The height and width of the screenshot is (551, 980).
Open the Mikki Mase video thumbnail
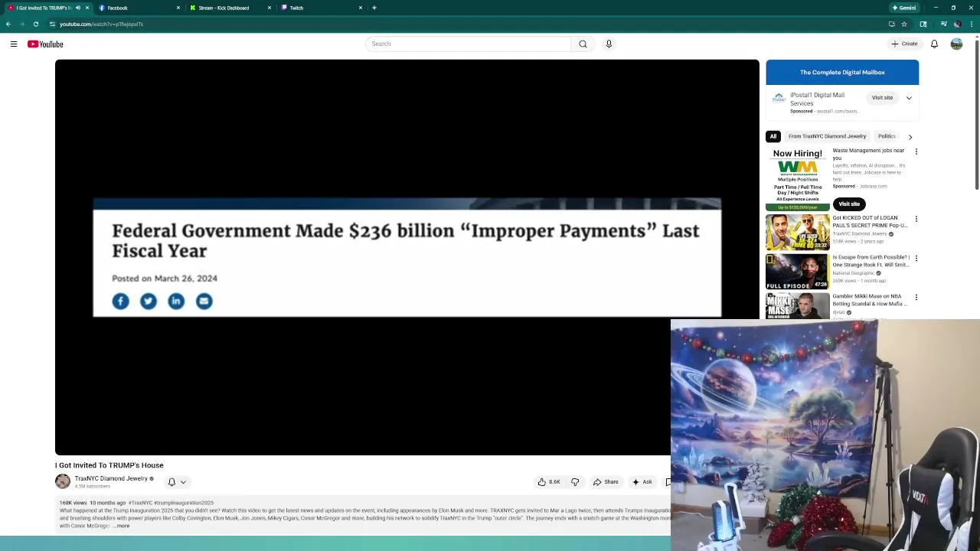coord(798,306)
